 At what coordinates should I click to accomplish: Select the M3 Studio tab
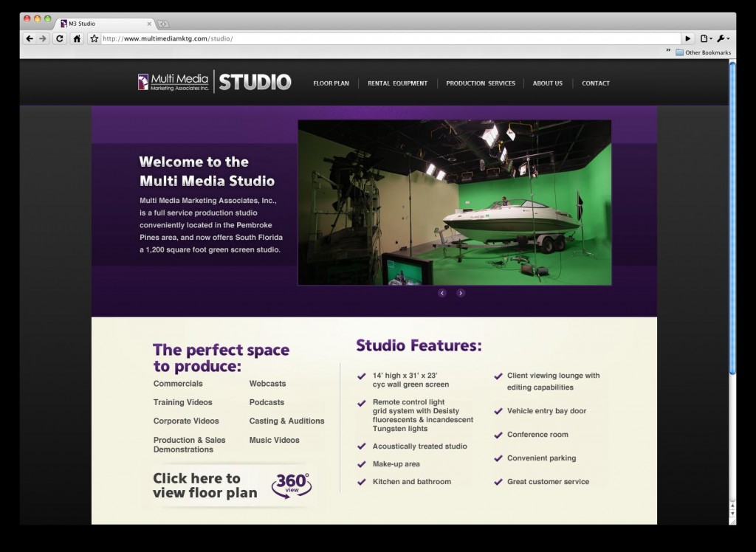click(105, 24)
